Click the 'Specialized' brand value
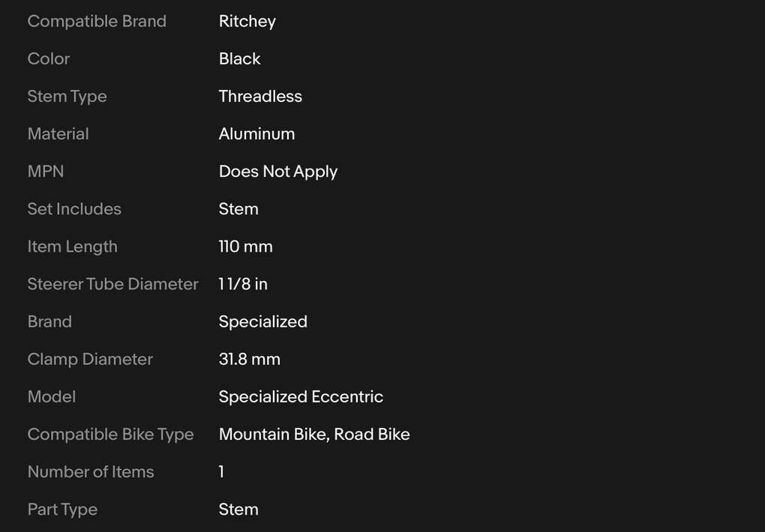 262,321
